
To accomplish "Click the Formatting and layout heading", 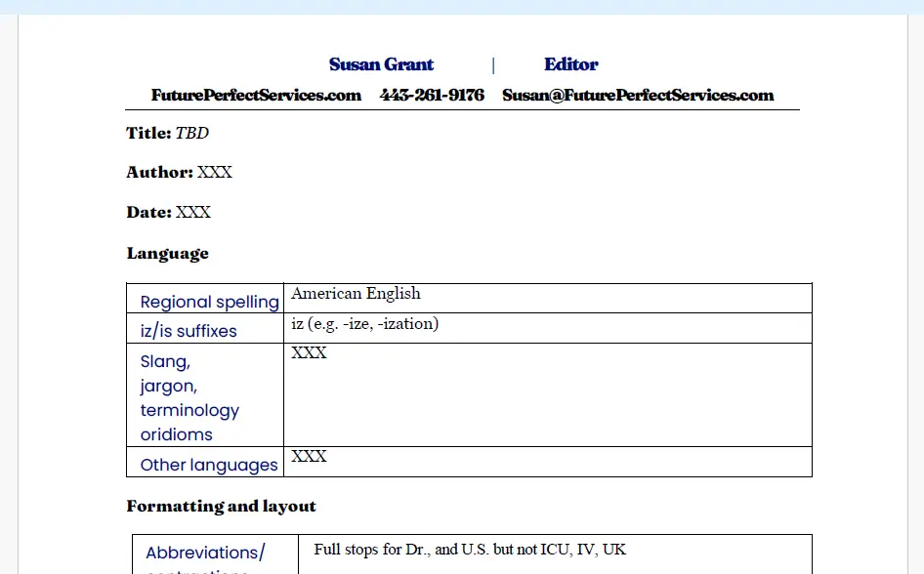I will pyautogui.click(x=221, y=507).
